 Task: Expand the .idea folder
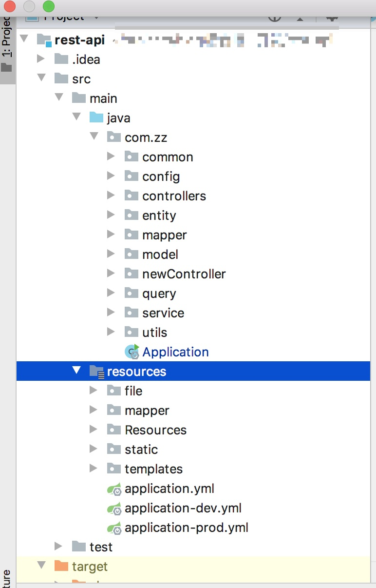41,59
